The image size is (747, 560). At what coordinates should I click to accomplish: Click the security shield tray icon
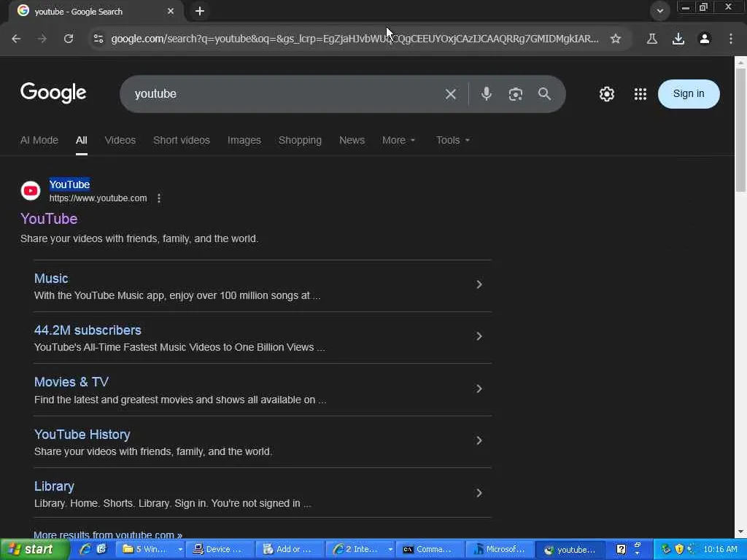pyautogui.click(x=679, y=549)
